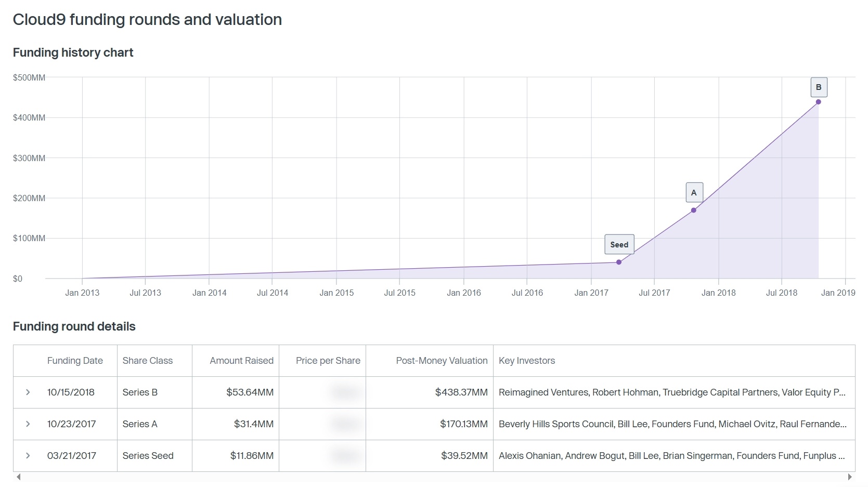Click the Jan 2015 axis label
The height and width of the screenshot is (487, 868).
[x=336, y=293]
